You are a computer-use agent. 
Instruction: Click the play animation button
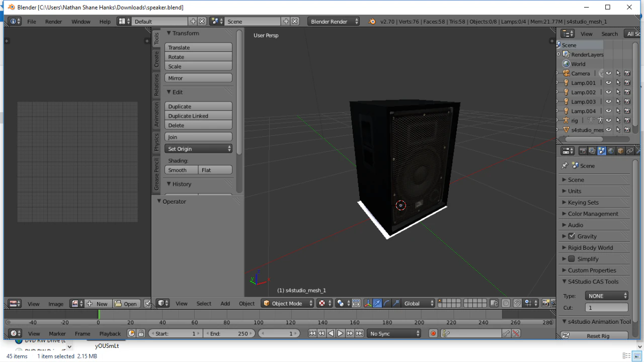tap(340, 333)
